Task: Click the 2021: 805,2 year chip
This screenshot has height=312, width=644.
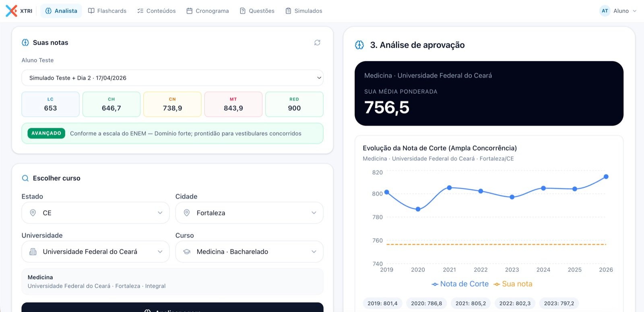Action: [x=471, y=303]
